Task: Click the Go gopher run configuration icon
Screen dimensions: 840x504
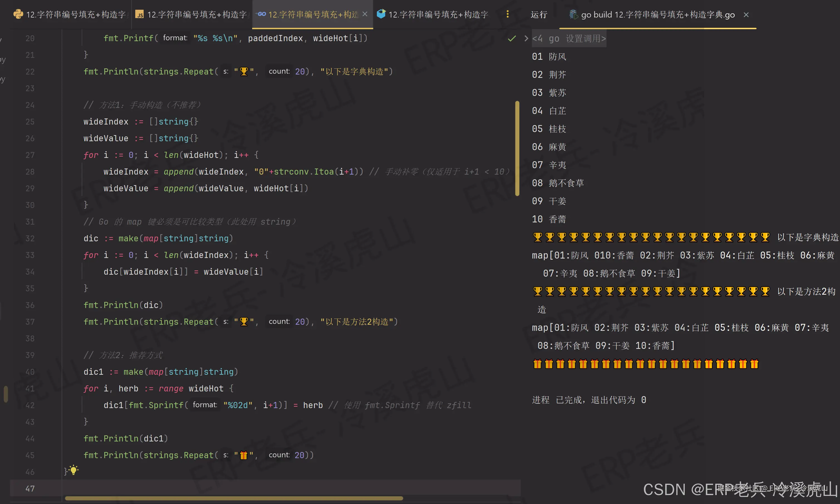Action: [x=573, y=15]
